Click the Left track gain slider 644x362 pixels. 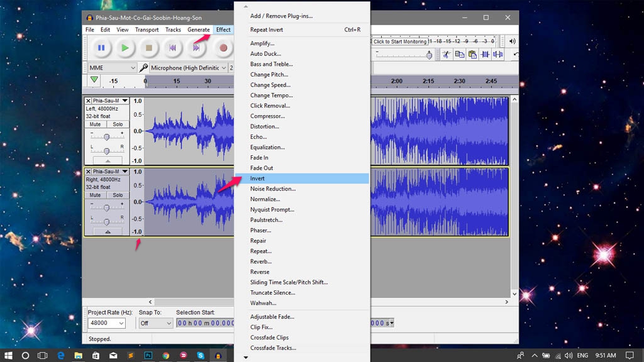click(x=106, y=136)
